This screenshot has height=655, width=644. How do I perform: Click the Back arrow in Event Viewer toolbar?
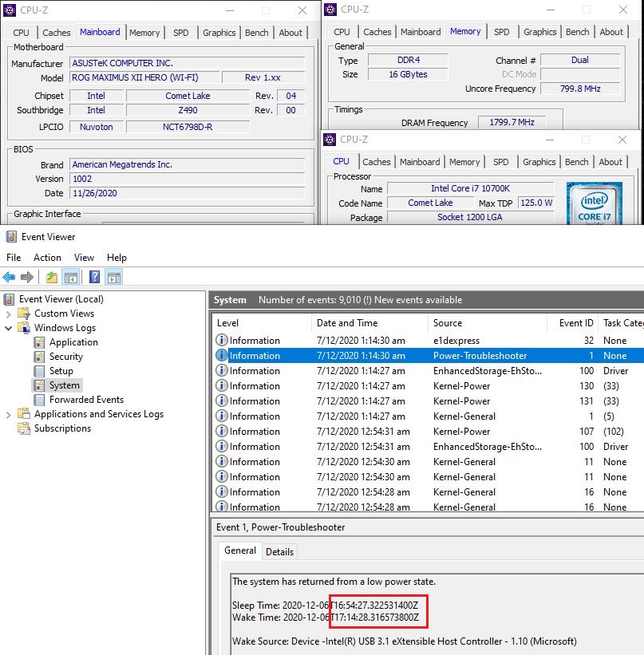[9, 277]
